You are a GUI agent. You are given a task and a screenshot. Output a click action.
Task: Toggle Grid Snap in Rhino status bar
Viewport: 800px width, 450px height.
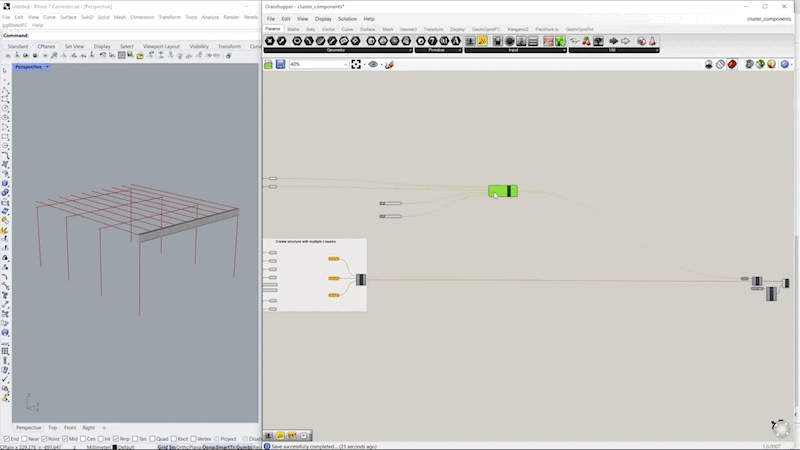click(x=166, y=447)
